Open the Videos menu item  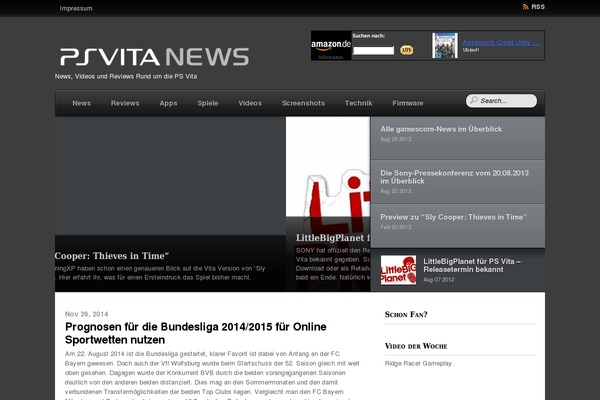pos(250,103)
